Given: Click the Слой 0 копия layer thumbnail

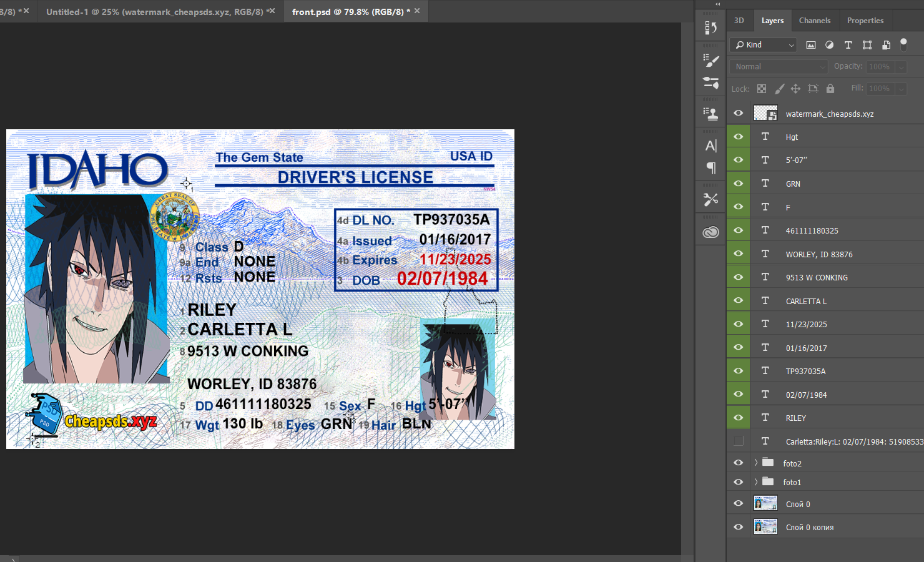Looking at the screenshot, I should coord(765,526).
